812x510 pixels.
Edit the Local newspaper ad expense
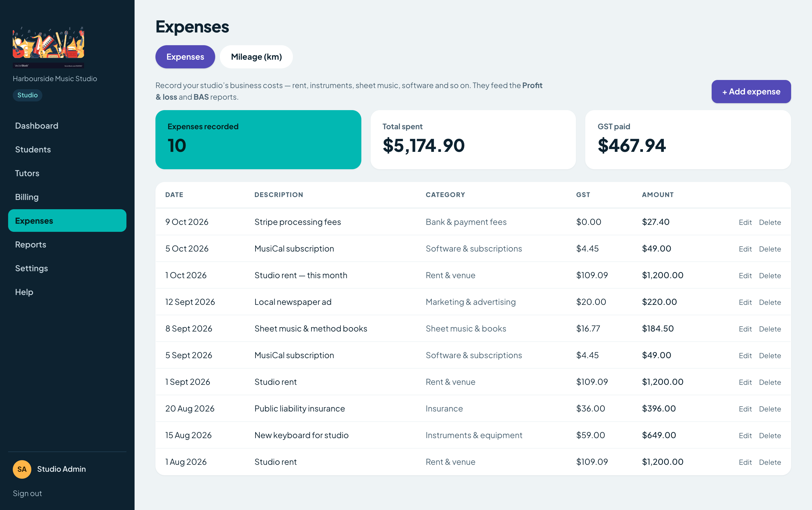(745, 302)
